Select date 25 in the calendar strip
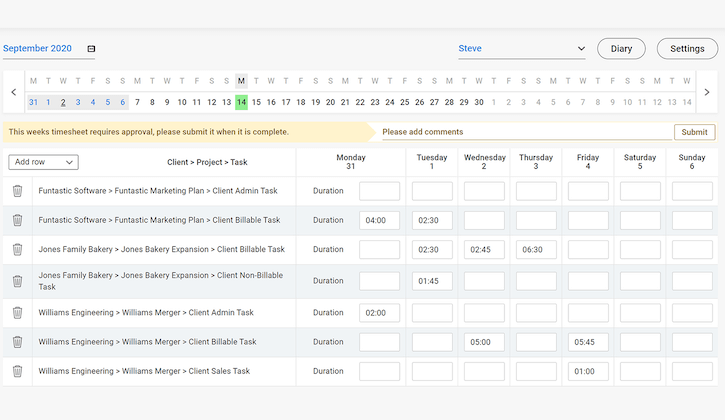The width and height of the screenshot is (725, 420). tap(405, 102)
